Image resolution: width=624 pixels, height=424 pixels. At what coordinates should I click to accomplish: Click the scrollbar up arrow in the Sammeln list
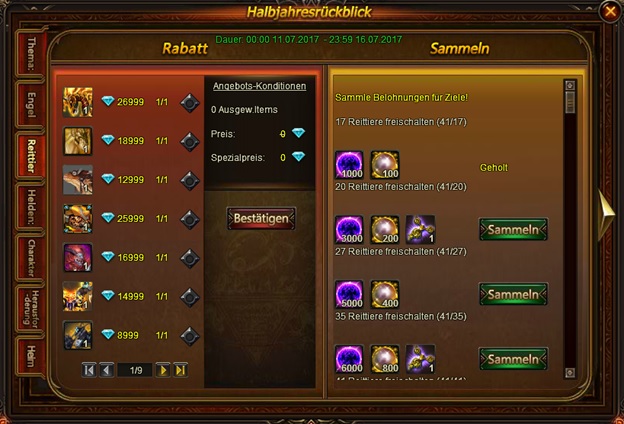click(570, 85)
